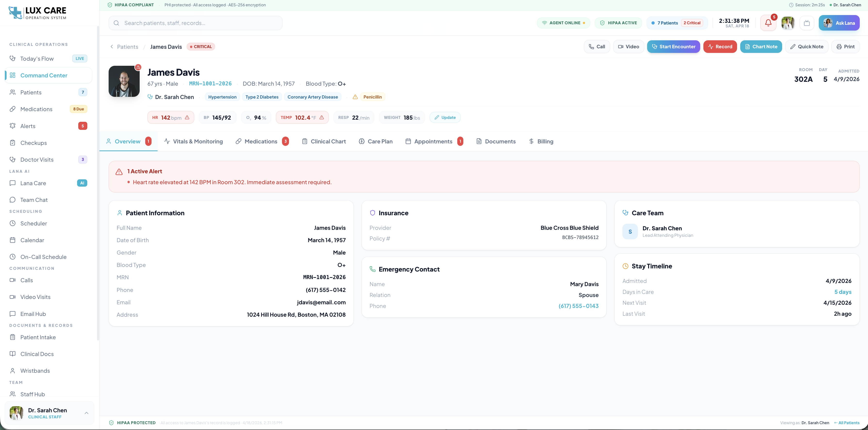Open On-Call Schedule in sidebar
Screen dimensions: 868x430
48,257
